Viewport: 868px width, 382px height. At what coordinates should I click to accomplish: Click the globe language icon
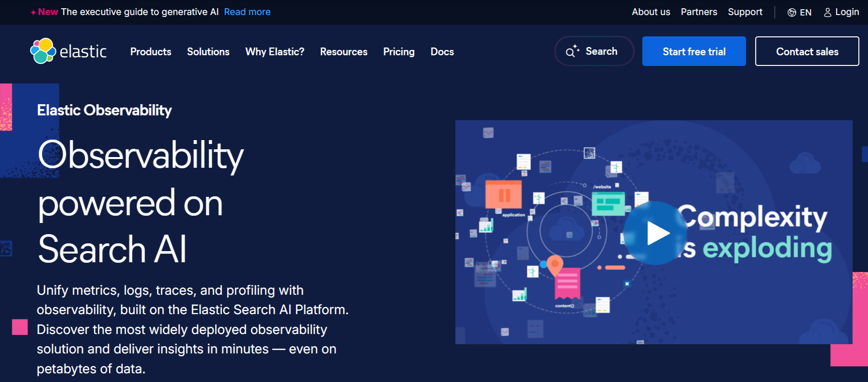pyautogui.click(x=791, y=13)
